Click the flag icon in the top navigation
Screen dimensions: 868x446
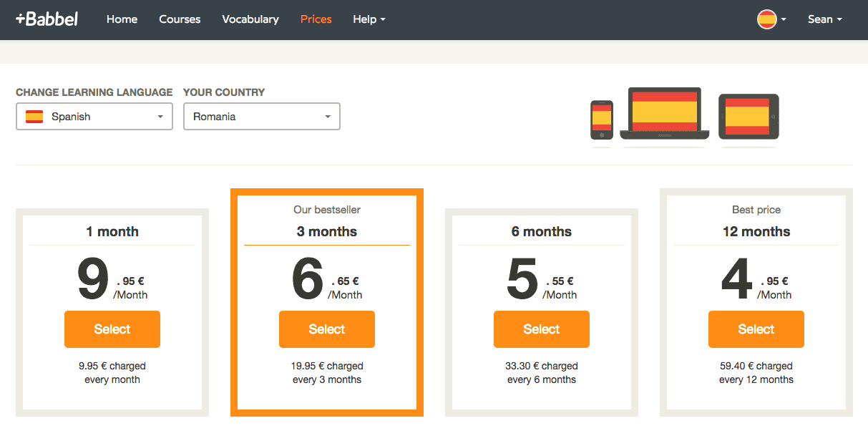point(766,19)
